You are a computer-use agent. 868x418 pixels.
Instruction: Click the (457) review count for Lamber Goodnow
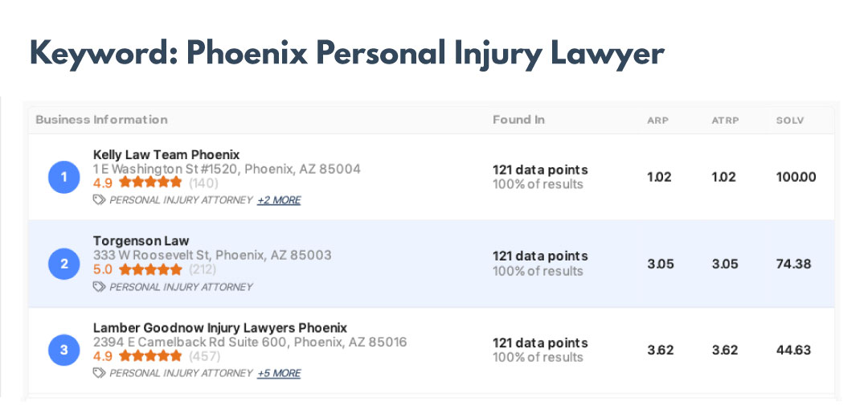204,356
